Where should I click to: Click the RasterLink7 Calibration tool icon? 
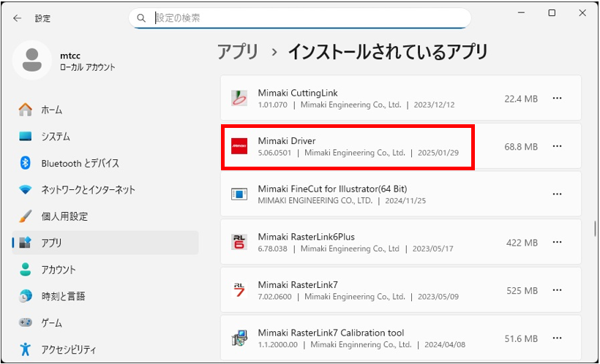pos(239,338)
